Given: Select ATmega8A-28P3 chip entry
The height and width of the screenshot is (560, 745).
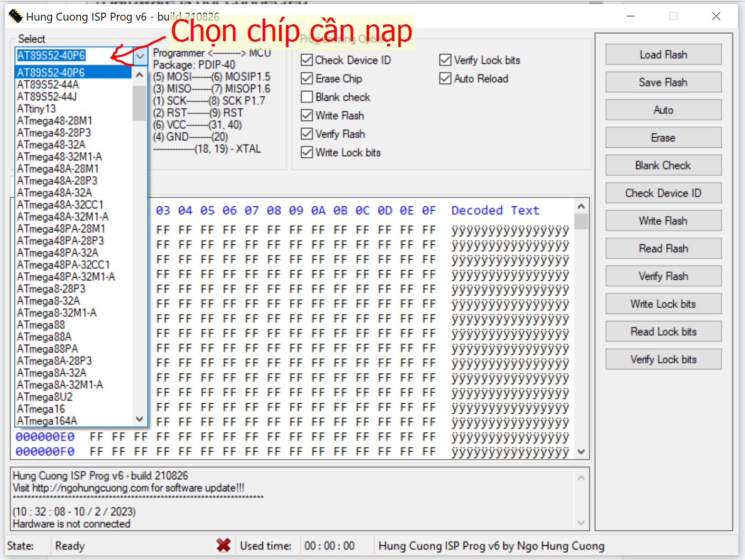Looking at the screenshot, I should point(73,360).
